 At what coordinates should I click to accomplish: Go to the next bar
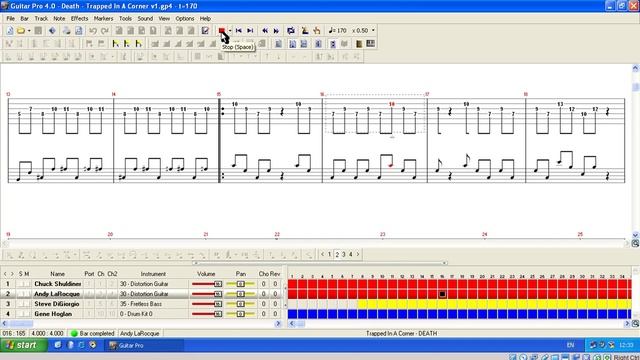[276, 31]
